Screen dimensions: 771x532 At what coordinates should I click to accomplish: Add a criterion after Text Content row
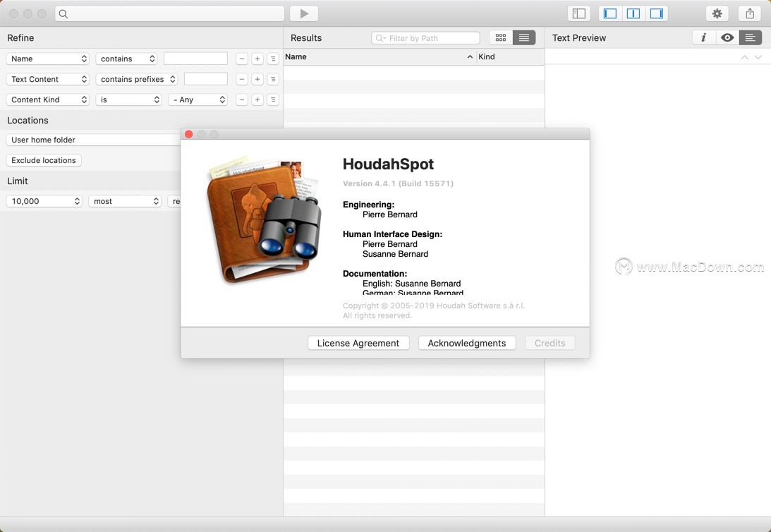point(257,79)
